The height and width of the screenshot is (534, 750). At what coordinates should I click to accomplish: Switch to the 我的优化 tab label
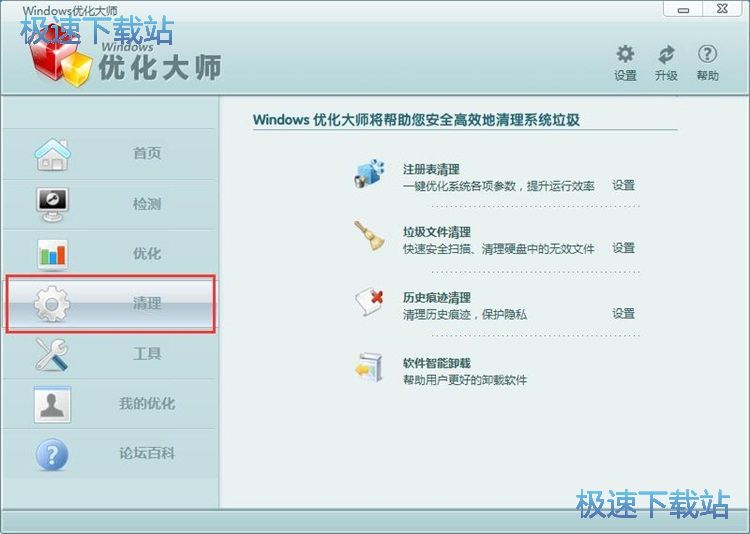pos(147,403)
